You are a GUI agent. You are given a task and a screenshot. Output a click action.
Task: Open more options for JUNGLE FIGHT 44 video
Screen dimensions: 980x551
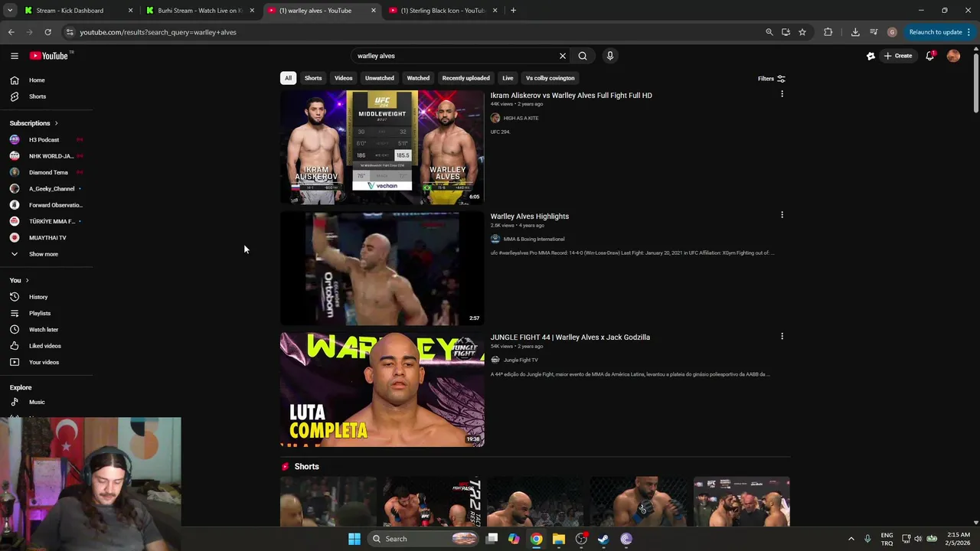coord(782,336)
